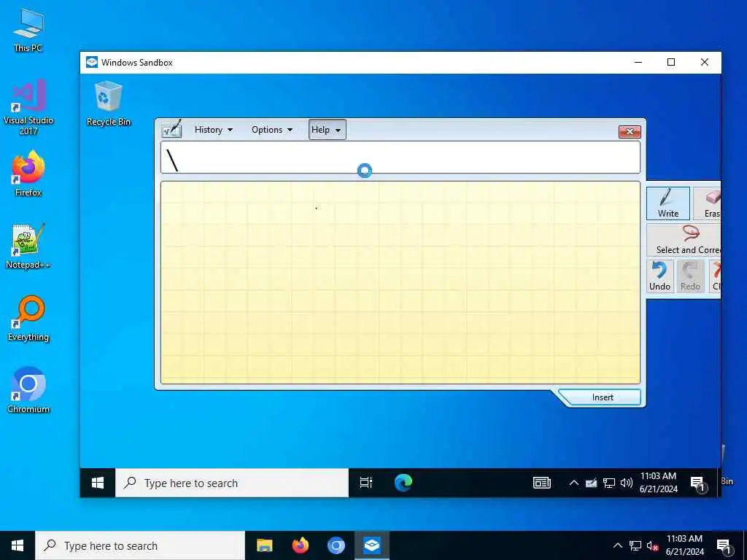Open the host clock and calendar
This screenshot has width=747, height=560.
coord(684,545)
